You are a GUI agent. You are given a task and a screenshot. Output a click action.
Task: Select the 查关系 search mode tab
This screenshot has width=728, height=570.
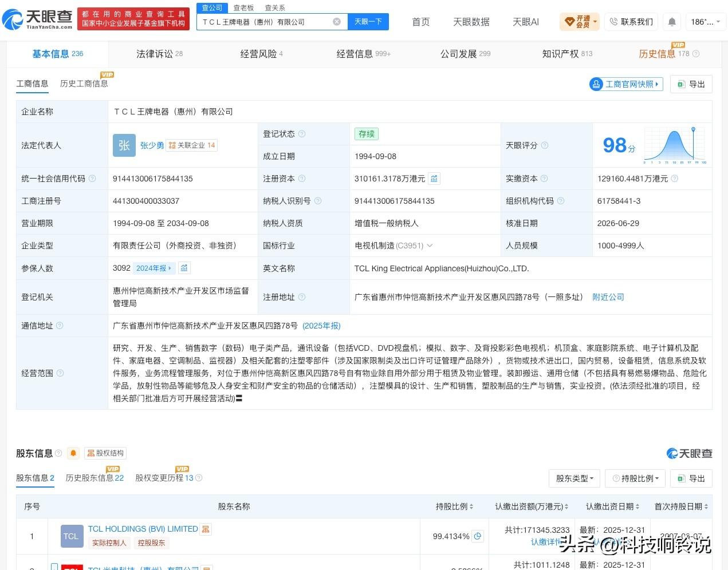[275, 7]
